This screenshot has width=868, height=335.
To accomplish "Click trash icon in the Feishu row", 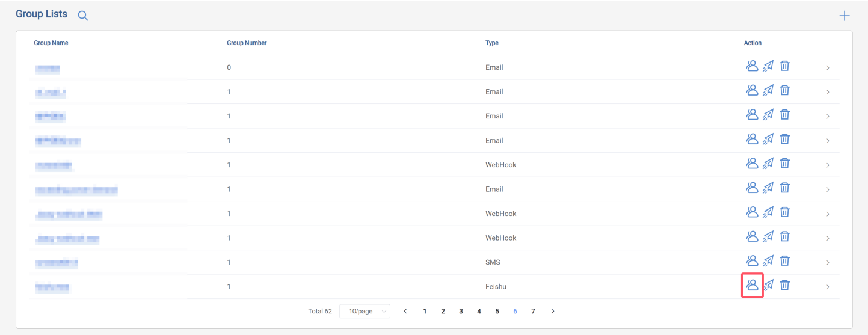I will 784,285.
